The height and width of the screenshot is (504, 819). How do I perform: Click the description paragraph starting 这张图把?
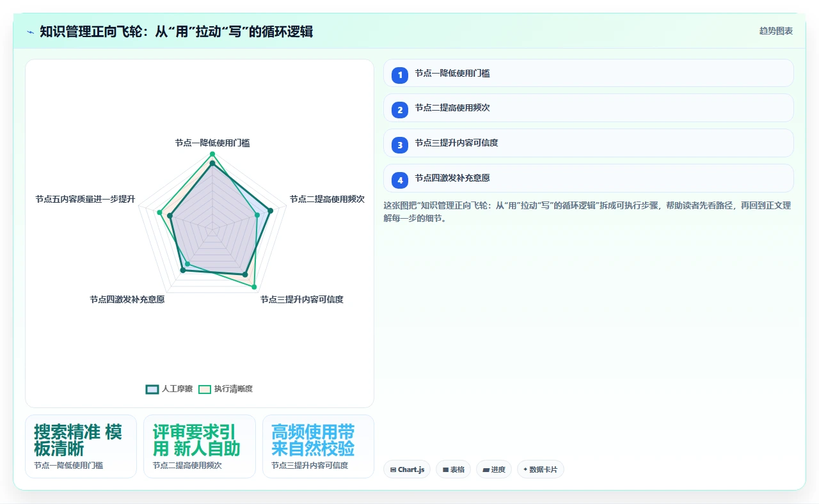pos(587,212)
